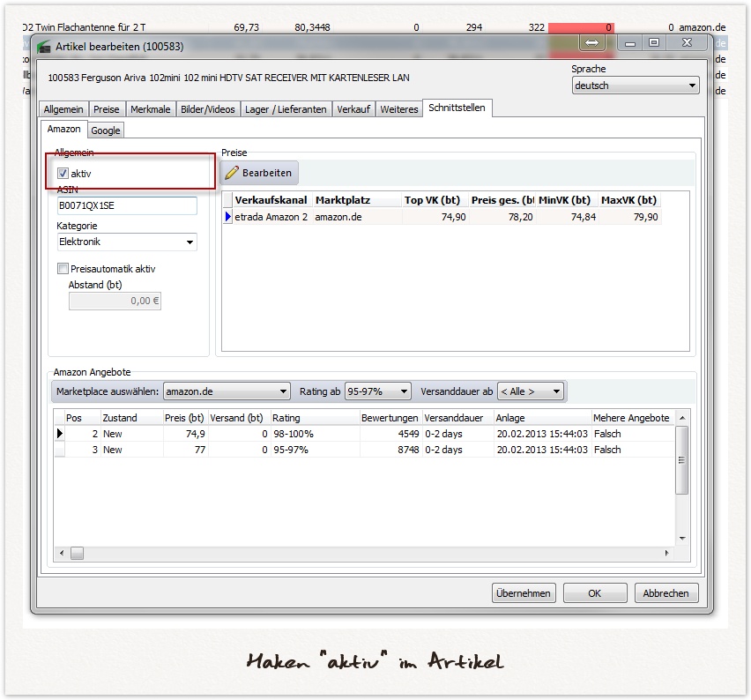This screenshot has height=700, width=751.
Task: Click the Übernehmen button
Action: point(524,592)
